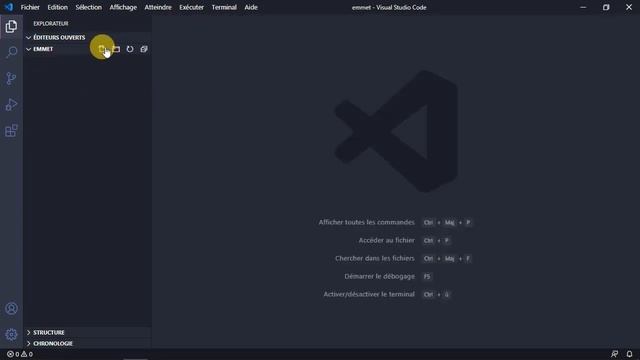
Task: Click 'Chercher dans les fichiers' text
Action: pos(375,258)
